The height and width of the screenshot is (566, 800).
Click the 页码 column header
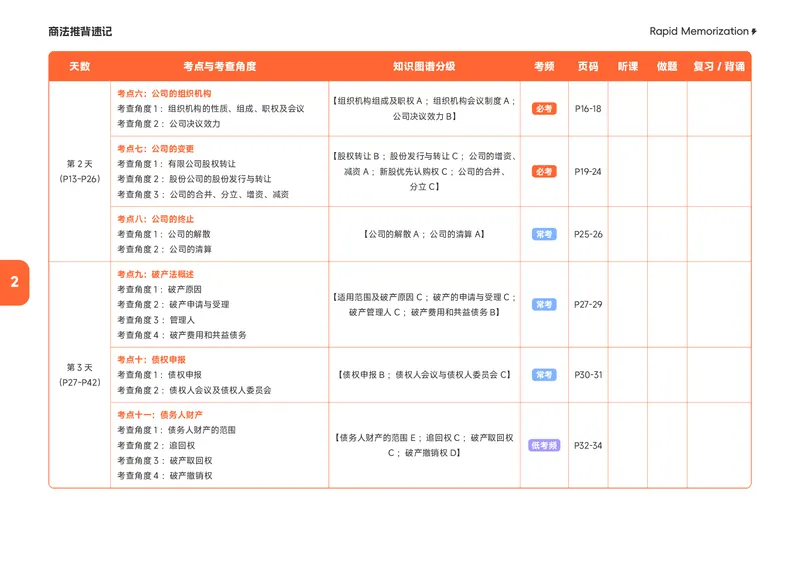pyautogui.click(x=588, y=66)
